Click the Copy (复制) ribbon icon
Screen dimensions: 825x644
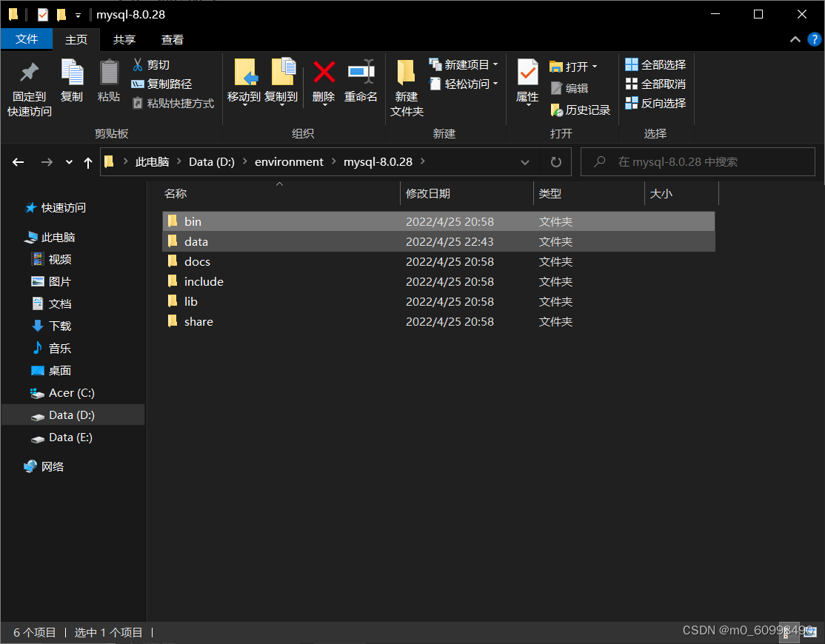pyautogui.click(x=72, y=81)
